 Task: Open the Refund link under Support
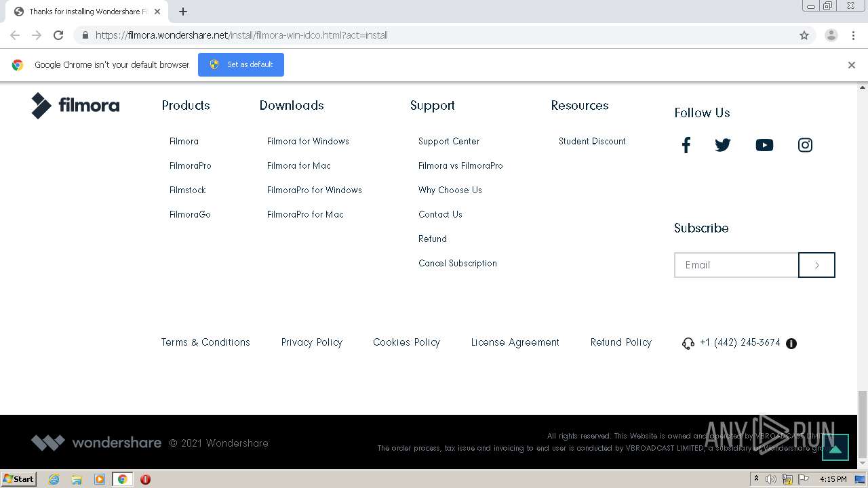coord(433,239)
